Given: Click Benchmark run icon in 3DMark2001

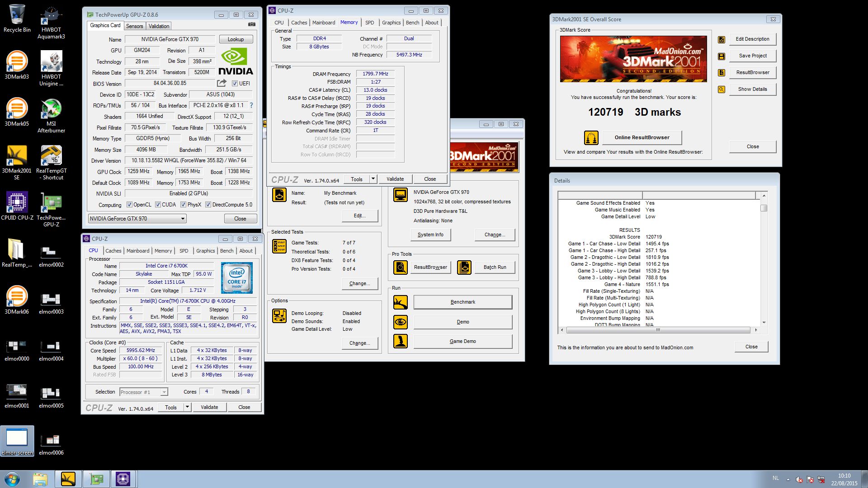Looking at the screenshot, I should coord(400,302).
